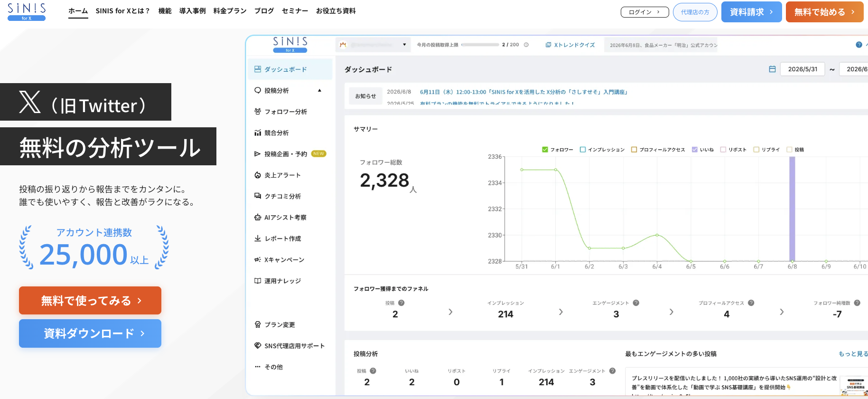Click the help icon next to エンゲージメント in the funnel

(x=636, y=303)
